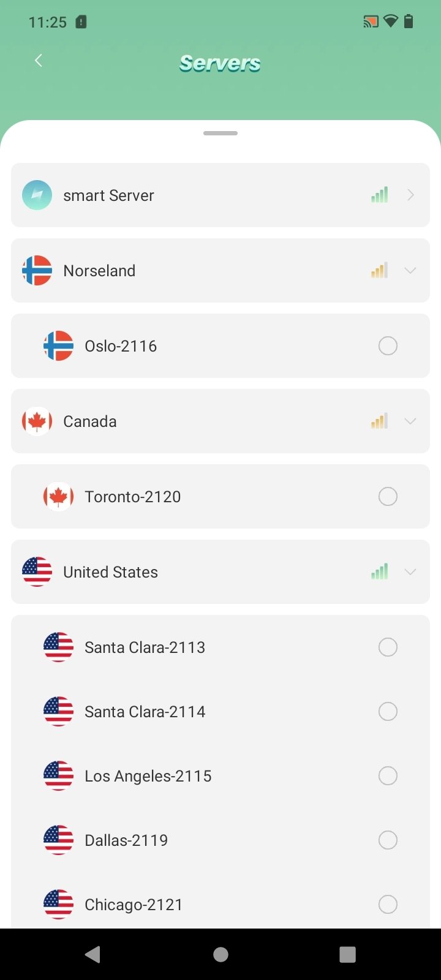Tap the Canada maple leaf flag icon

click(37, 421)
